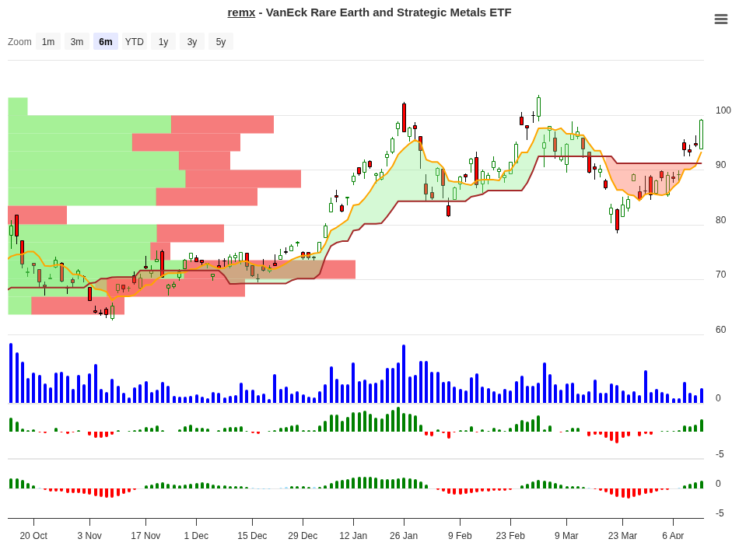Click the 70 price axis label
Screen dimensions: 739x560
(720, 275)
